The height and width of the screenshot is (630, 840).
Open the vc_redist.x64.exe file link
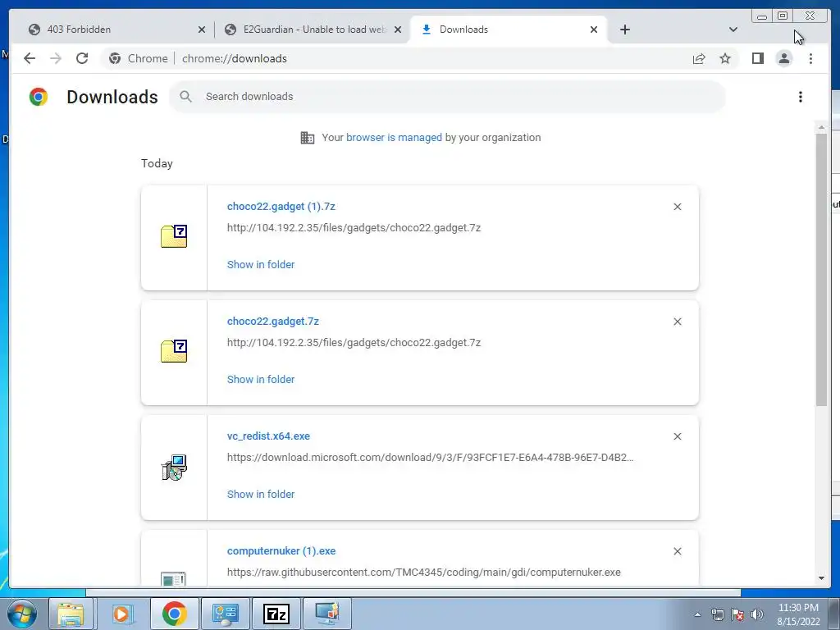tap(268, 436)
